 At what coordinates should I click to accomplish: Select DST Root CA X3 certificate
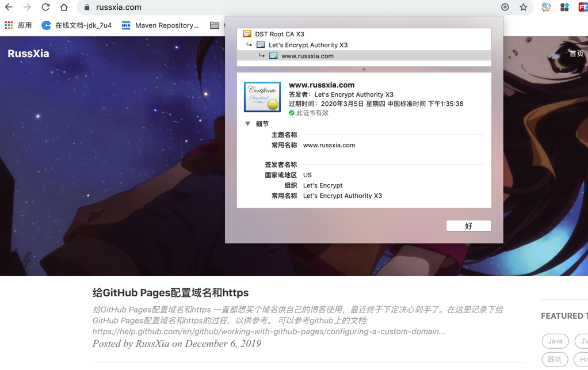pyautogui.click(x=364, y=34)
